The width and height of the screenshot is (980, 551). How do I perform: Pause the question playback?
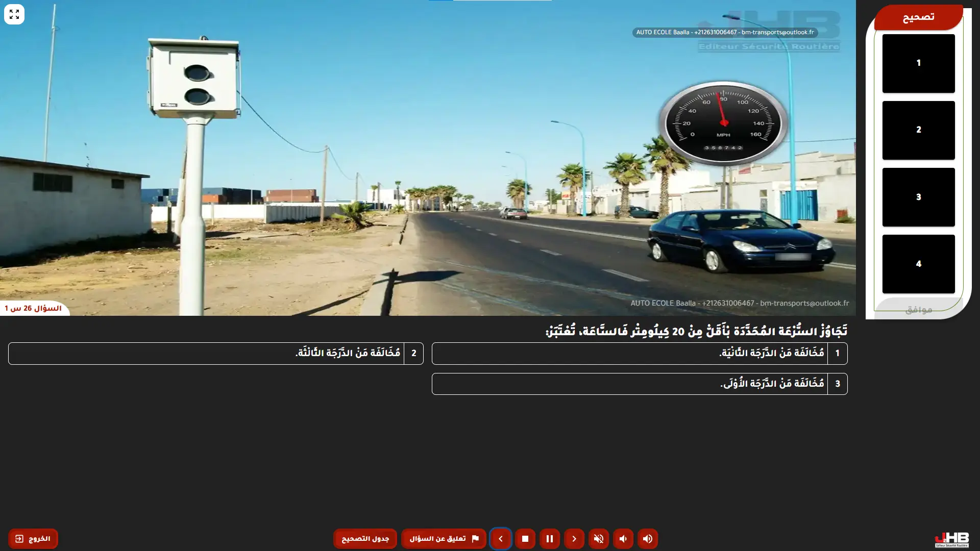pyautogui.click(x=549, y=539)
